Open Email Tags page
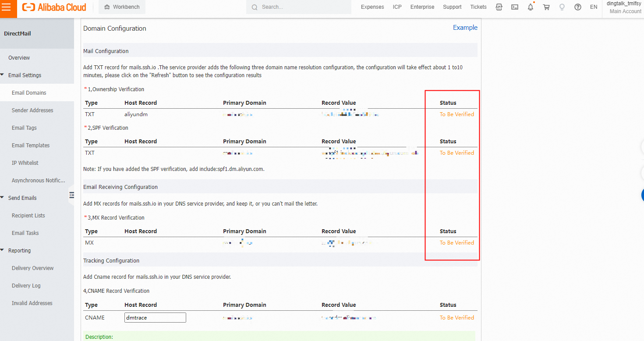Screen dimensions: 644x341 [x=24, y=128]
